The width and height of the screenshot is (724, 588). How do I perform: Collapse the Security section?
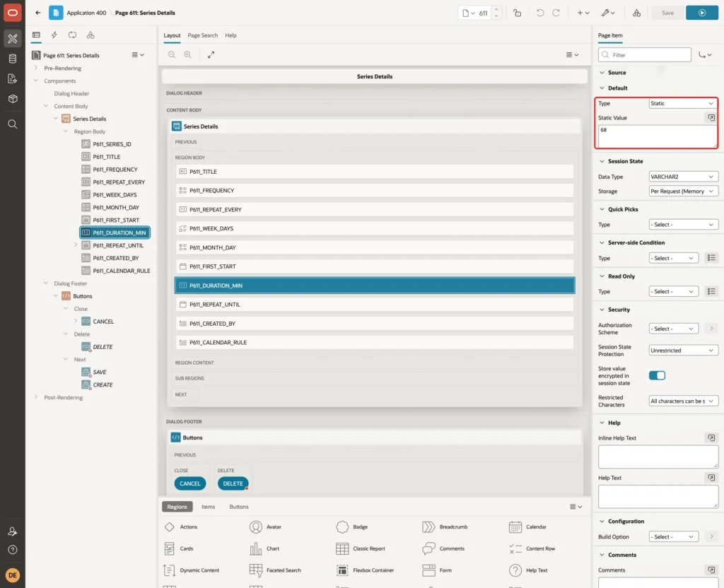click(x=602, y=310)
